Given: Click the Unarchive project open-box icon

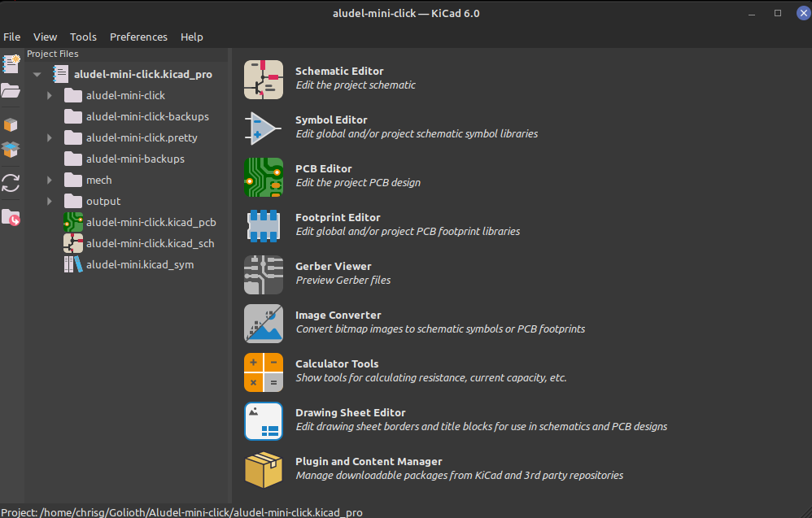Looking at the screenshot, I should pos(11,150).
